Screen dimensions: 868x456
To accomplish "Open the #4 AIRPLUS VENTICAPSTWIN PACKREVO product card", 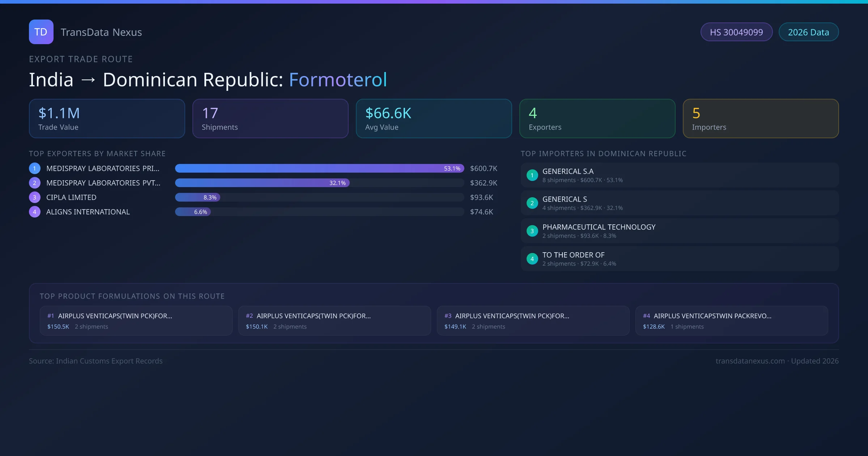I will [x=732, y=321].
